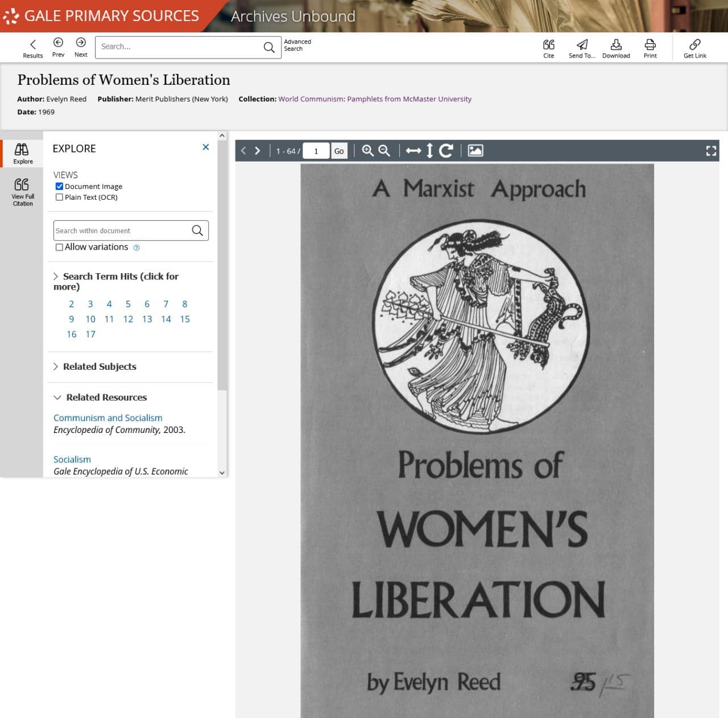
Task: Open the Explore sidebar tab
Action: tap(22, 154)
